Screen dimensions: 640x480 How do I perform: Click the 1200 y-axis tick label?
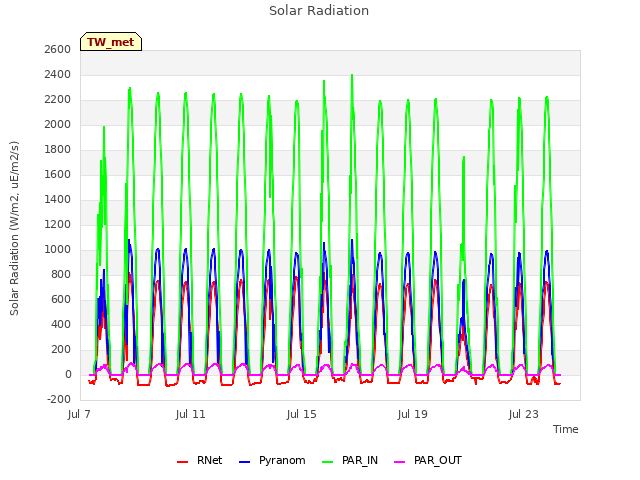58,224
